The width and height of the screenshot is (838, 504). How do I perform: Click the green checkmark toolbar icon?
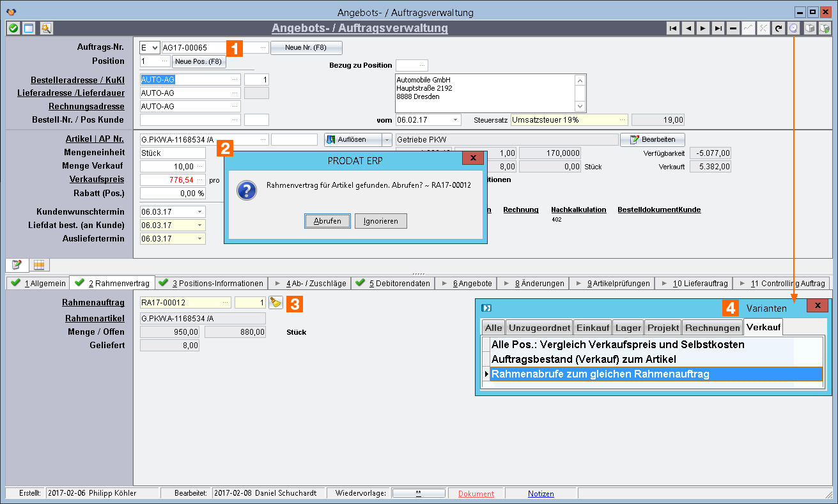tap(13, 28)
